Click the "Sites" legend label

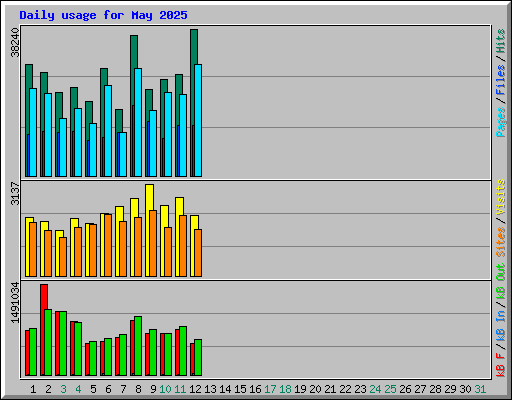(500, 242)
